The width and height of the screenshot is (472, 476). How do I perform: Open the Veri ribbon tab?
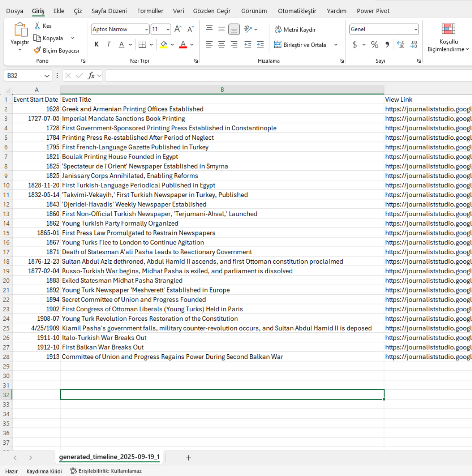(178, 11)
